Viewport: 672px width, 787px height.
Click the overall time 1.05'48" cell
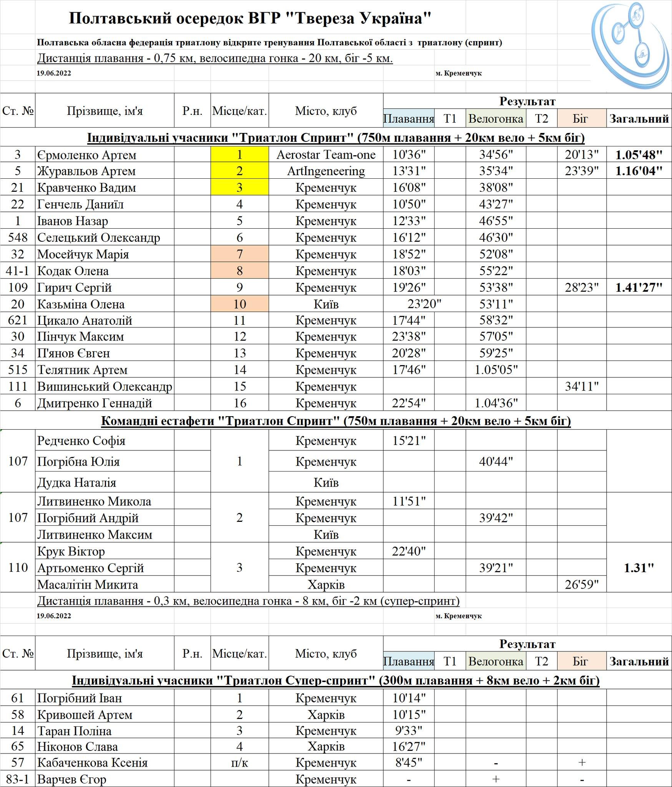(x=639, y=155)
